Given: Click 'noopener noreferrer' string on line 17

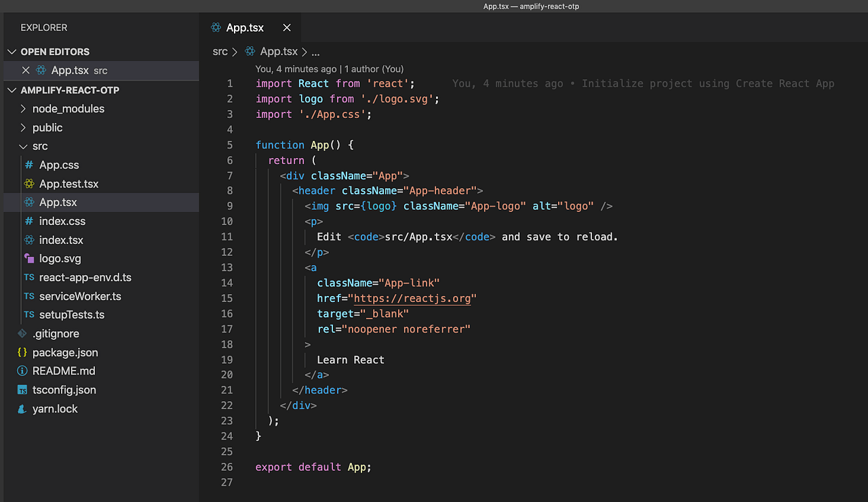Looking at the screenshot, I should [406, 329].
